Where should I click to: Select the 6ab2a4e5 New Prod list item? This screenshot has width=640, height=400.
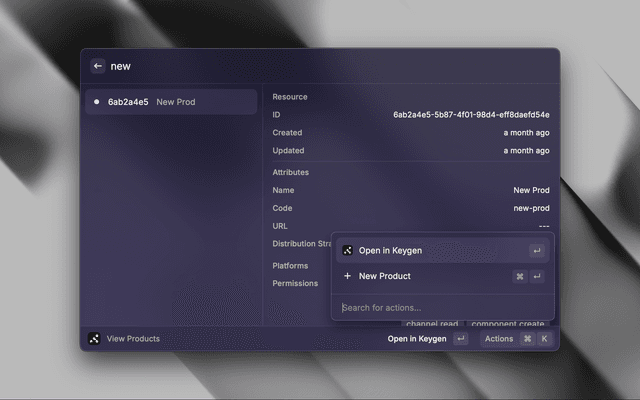click(170, 102)
